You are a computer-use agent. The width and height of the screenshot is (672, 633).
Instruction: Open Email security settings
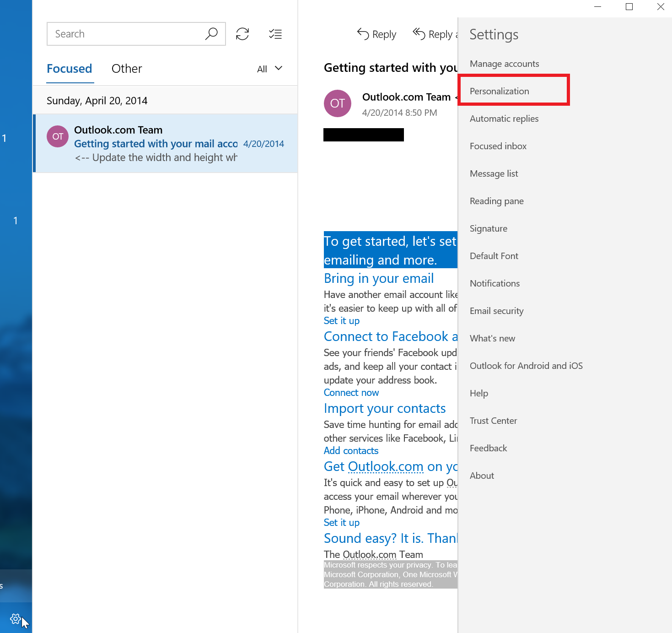point(497,311)
